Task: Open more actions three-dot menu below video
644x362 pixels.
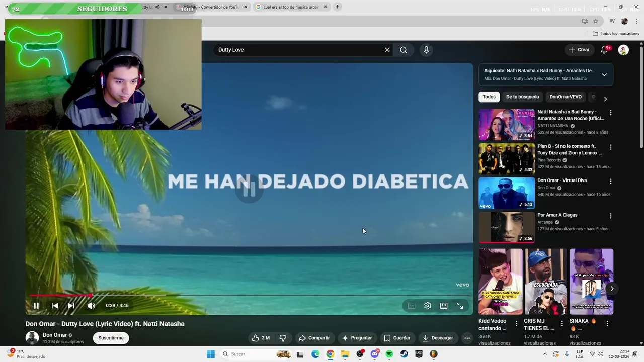Action: click(467, 338)
